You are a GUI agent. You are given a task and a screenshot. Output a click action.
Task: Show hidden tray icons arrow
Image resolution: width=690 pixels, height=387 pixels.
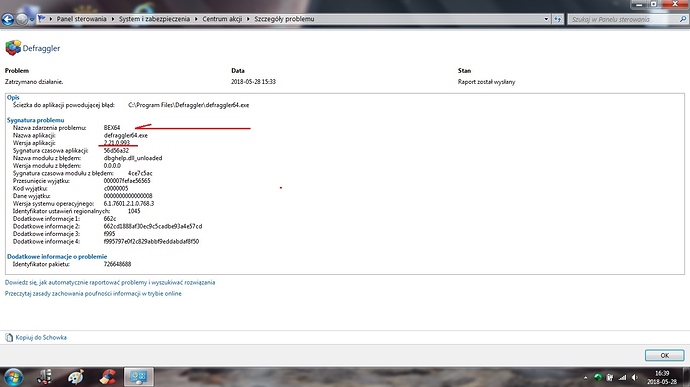585,378
